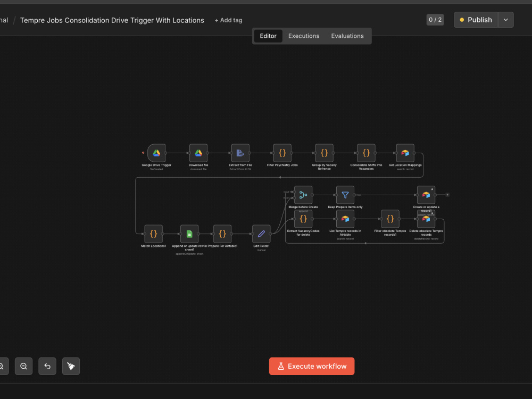Image resolution: width=532 pixels, height=399 pixels.
Task: Open the Extract from File node
Action: click(x=240, y=153)
